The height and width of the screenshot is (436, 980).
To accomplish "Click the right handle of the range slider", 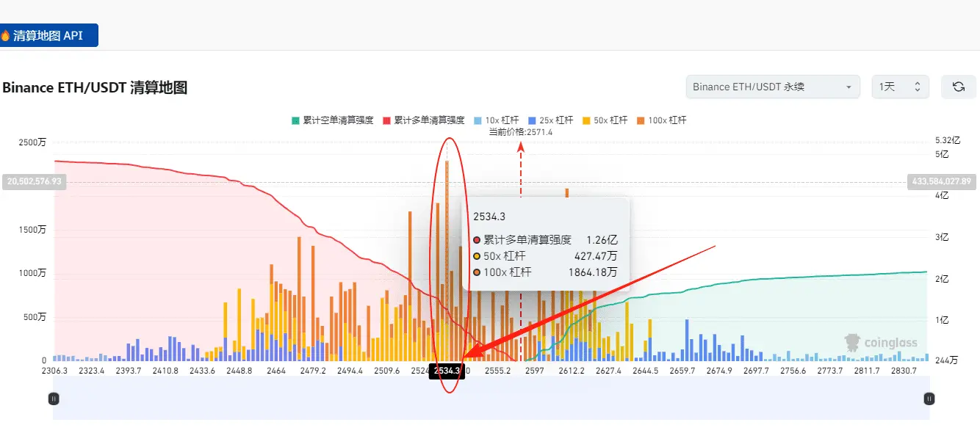I will tap(929, 399).
